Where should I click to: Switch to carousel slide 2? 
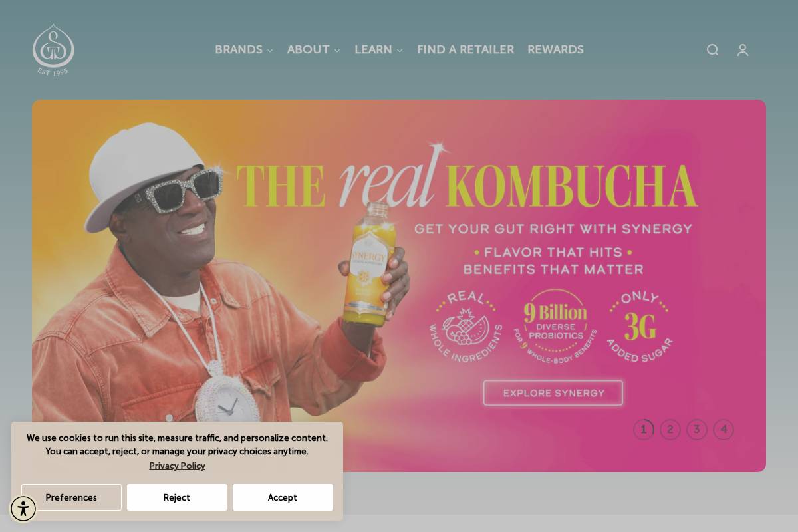(670, 430)
